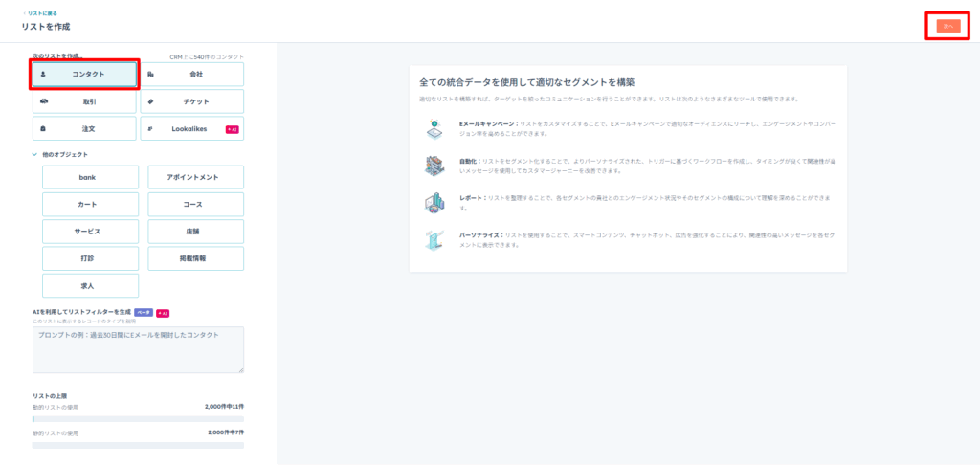Click the 全ての統合データを使用 heading
980x465 pixels.
click(x=528, y=82)
